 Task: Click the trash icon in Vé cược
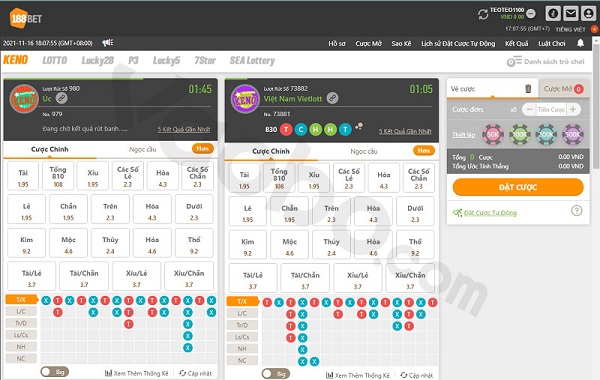pos(528,89)
